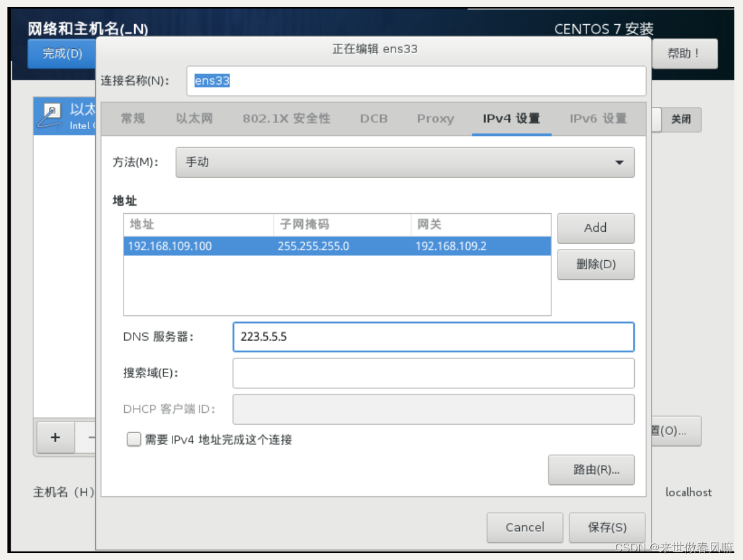The image size is (743, 560).
Task: Click the 连接名称 field containing ens33
Action: click(416, 81)
